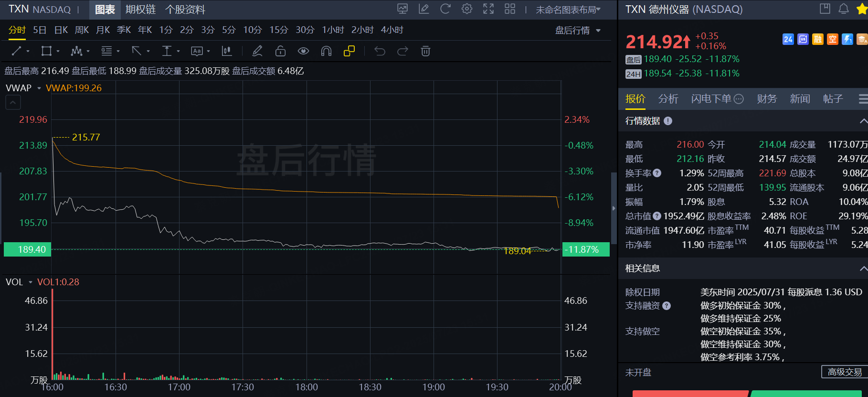The image size is (868, 397).
Task: Select the 5日 timeframe
Action: pos(40,30)
